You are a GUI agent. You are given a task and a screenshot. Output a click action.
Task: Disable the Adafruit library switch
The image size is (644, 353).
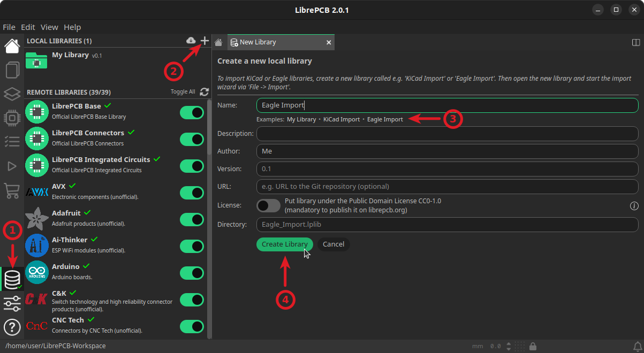(x=192, y=219)
